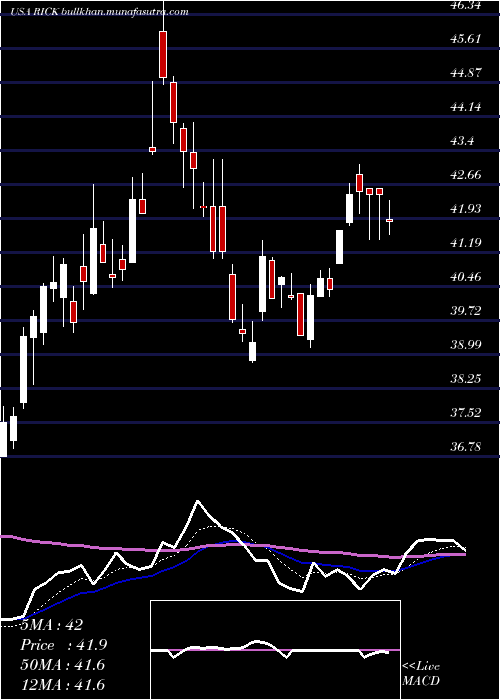This screenshot has height=700, width=500.
Task: Click the 44.14 price axis label
Action: click(466, 107)
